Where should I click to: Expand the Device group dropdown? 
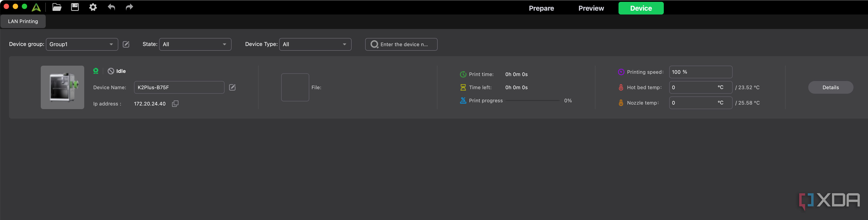click(x=82, y=44)
